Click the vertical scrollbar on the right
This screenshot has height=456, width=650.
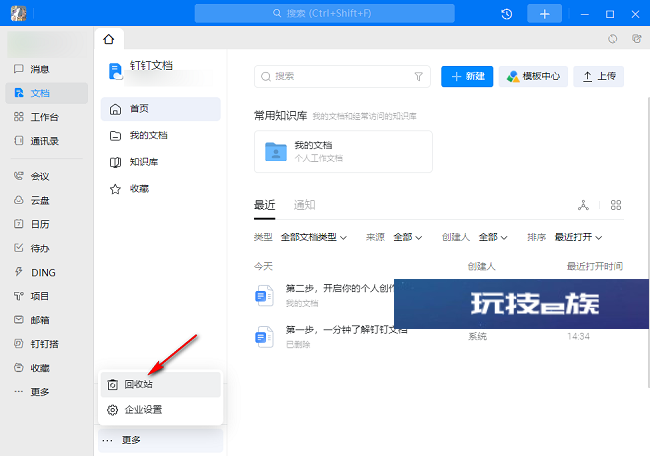[648, 243]
